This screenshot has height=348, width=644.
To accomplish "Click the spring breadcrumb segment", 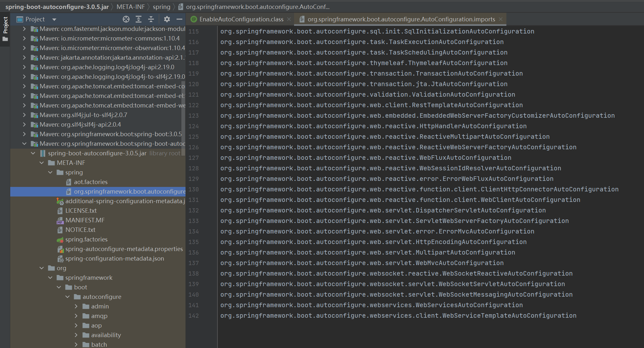I will click(161, 7).
